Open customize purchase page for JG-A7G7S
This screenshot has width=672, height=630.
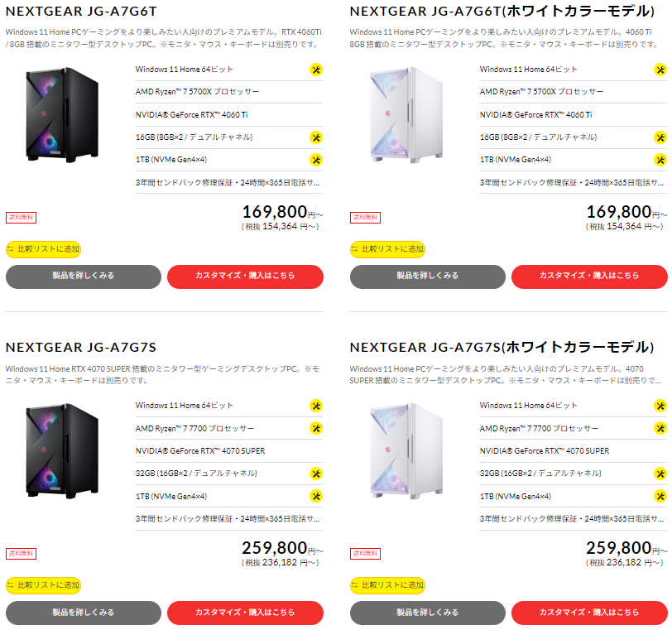click(x=246, y=613)
